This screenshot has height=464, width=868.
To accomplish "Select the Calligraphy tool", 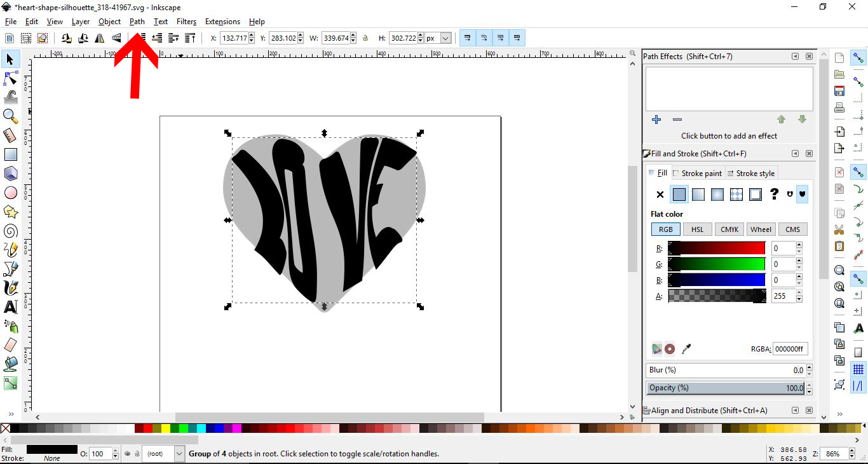I will [x=10, y=288].
